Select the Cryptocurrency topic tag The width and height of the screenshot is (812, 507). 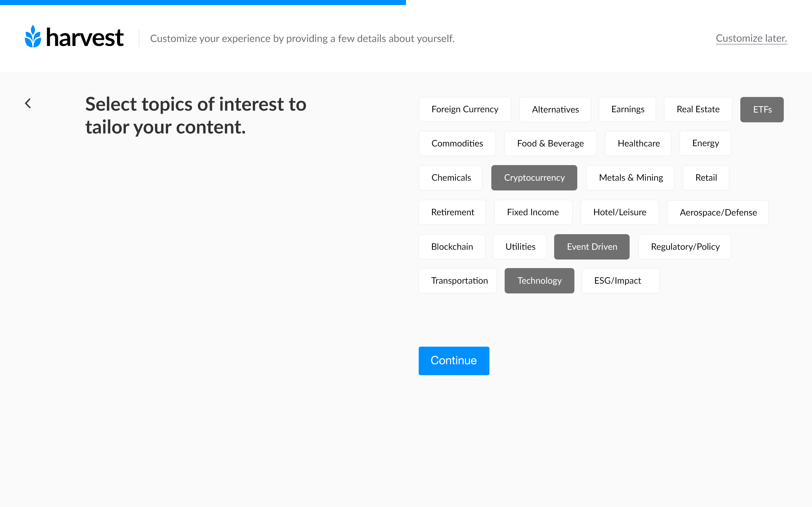[534, 177]
